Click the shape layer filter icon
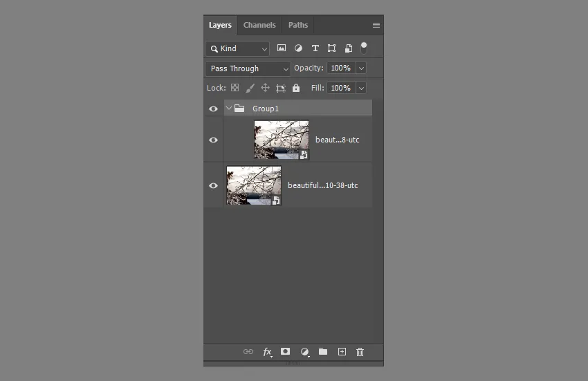 point(331,48)
